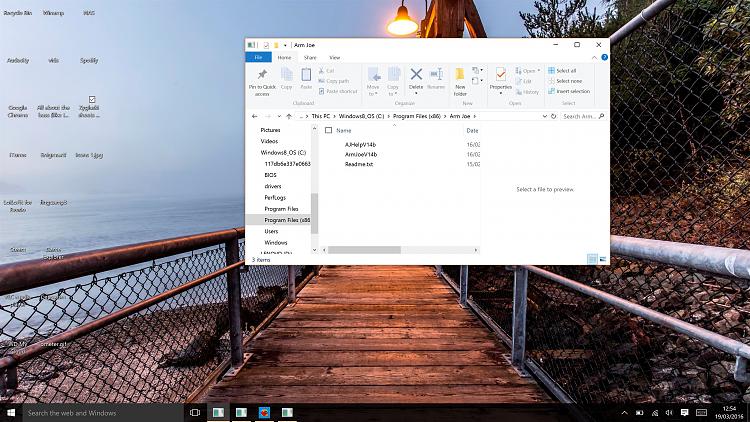Viewport: 750px width, 422px height.
Task: Click History in the Open group
Action: click(x=528, y=92)
